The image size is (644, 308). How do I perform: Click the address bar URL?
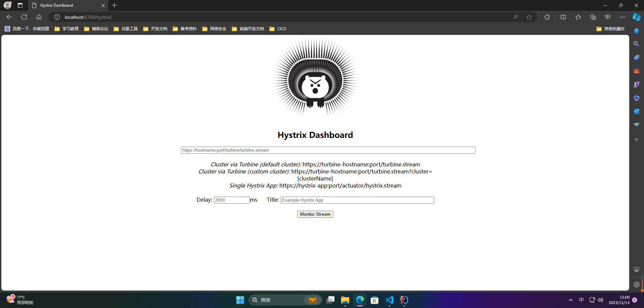(88, 17)
